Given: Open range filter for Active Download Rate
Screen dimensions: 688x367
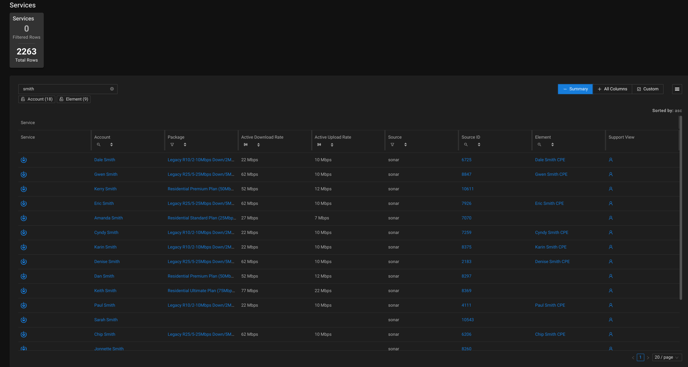Looking at the screenshot, I should pyautogui.click(x=246, y=144).
